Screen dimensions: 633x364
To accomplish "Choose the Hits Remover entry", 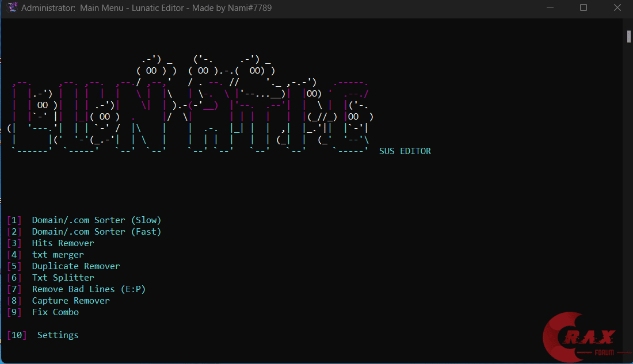I will pos(63,243).
